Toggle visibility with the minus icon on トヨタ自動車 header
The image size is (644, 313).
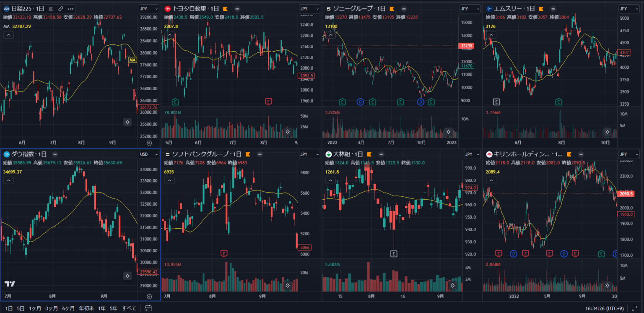click(237, 8)
